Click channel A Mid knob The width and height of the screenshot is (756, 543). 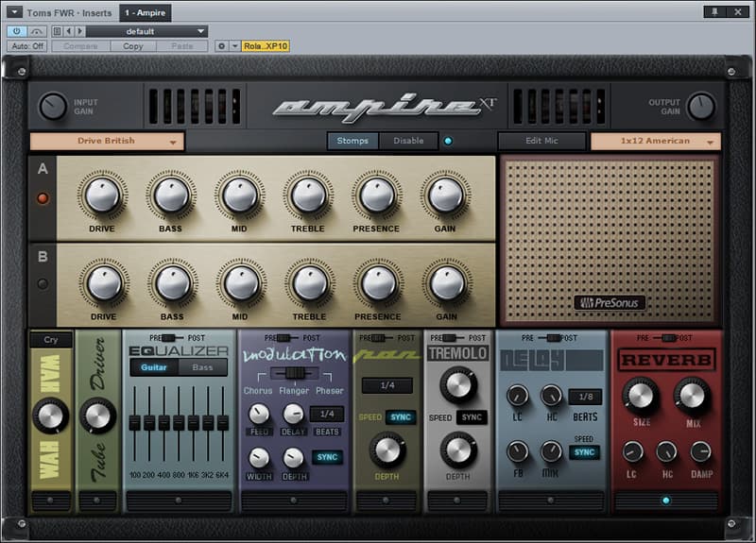240,195
